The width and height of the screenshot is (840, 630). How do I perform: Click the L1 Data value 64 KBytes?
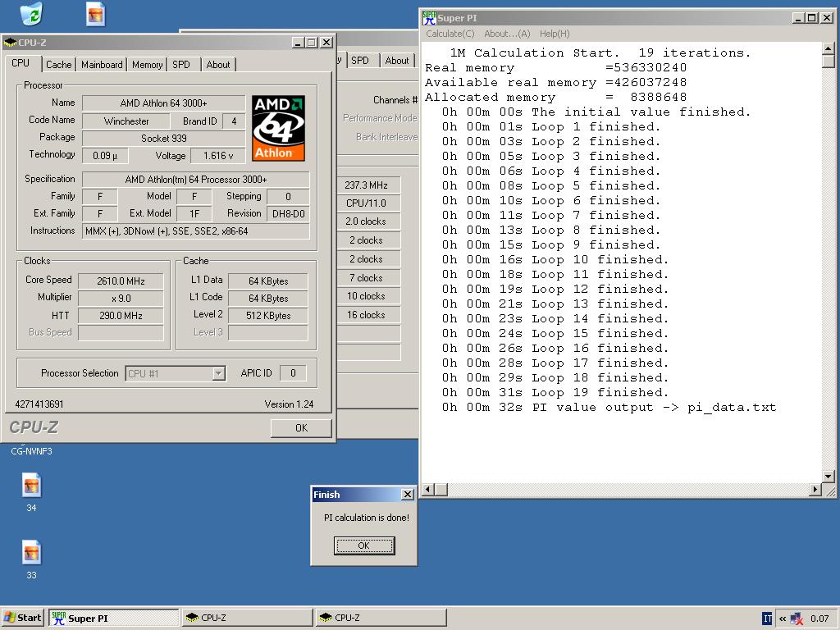pos(268,281)
